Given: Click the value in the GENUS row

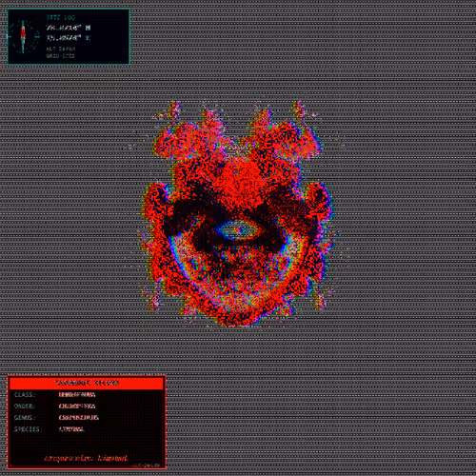Looking at the screenshot, I should tap(79, 418).
